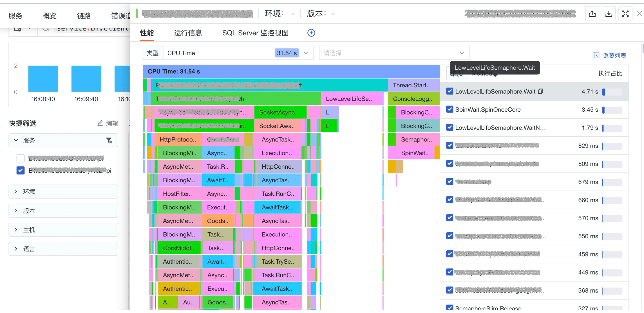This screenshot has height=313, width=644.
Task: Toggle the checkbox in the 570 ms row
Action: pos(449,218)
